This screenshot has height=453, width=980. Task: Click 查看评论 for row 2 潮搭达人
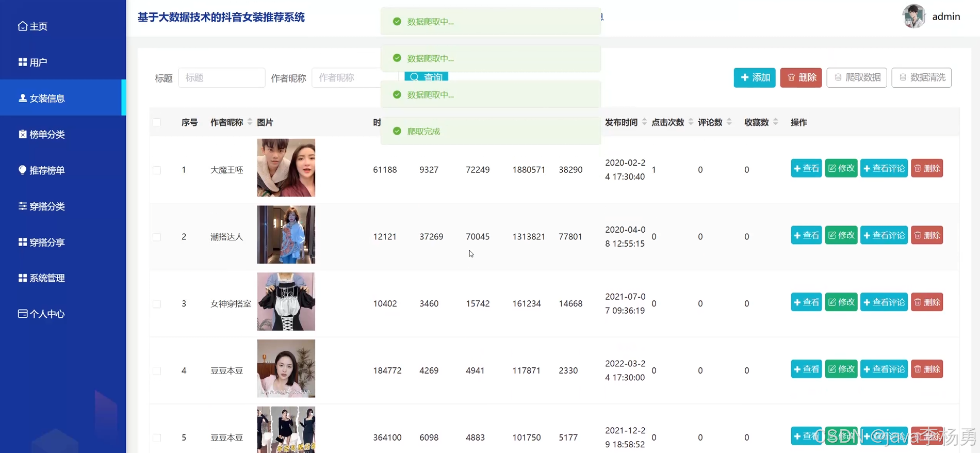[x=884, y=235]
